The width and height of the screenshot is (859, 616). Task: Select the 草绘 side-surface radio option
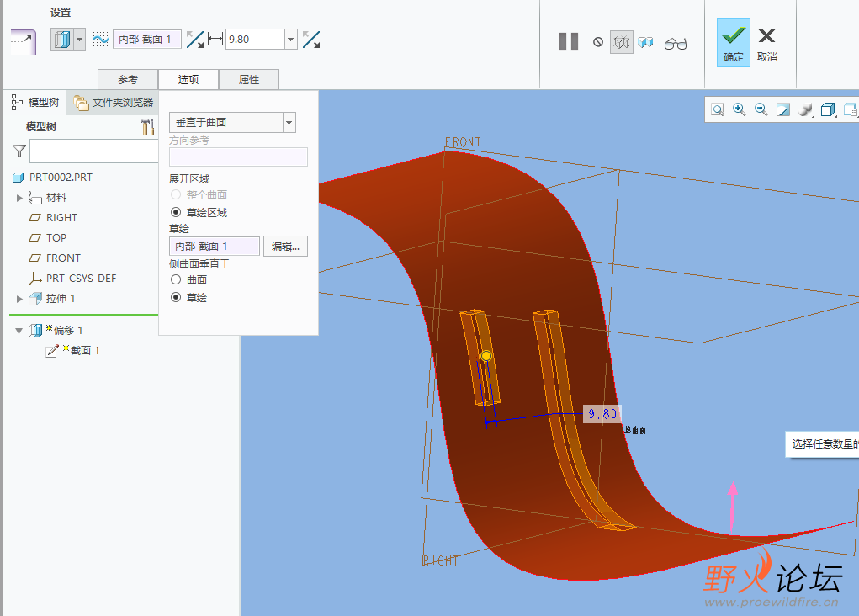[x=176, y=297]
